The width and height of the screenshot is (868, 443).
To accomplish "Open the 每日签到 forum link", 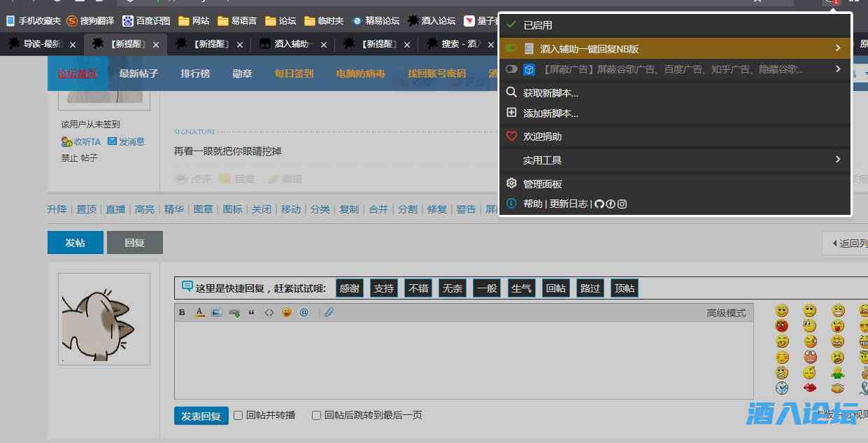I will 294,73.
